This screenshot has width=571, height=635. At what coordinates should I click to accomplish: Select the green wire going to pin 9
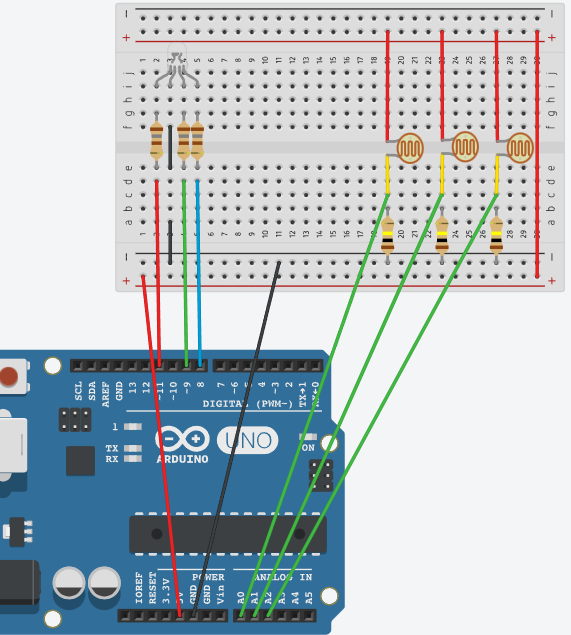[x=185, y=273]
